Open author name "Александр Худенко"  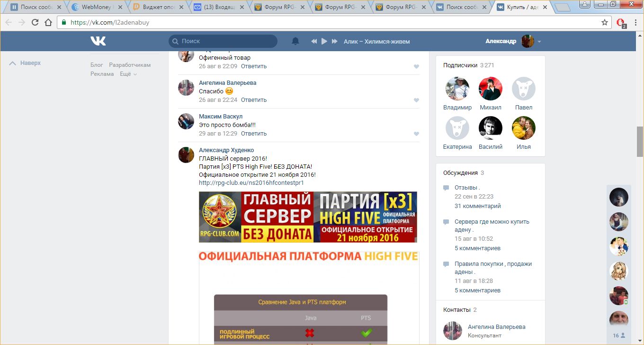[226, 150]
